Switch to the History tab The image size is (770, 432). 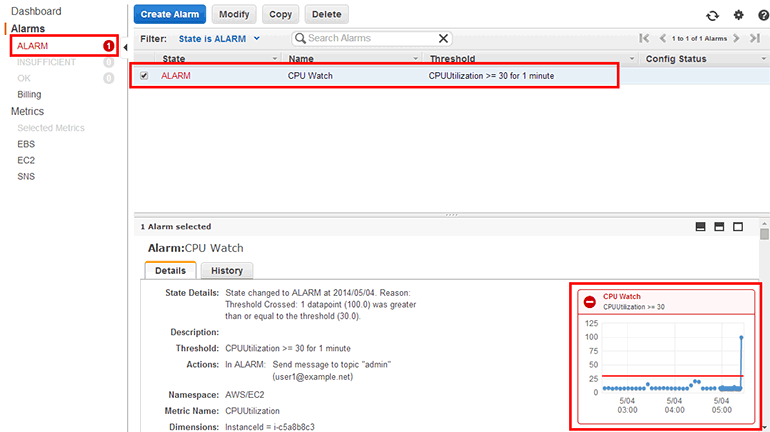226,270
